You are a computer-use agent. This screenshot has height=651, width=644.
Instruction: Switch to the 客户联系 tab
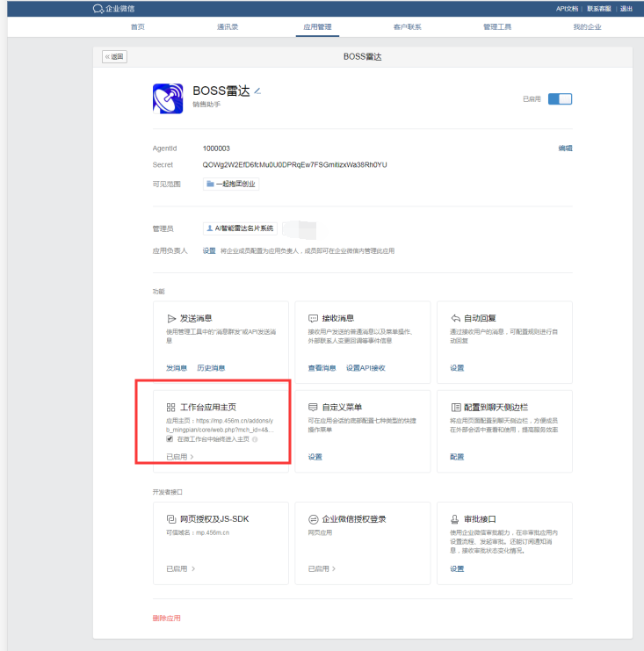point(408,27)
